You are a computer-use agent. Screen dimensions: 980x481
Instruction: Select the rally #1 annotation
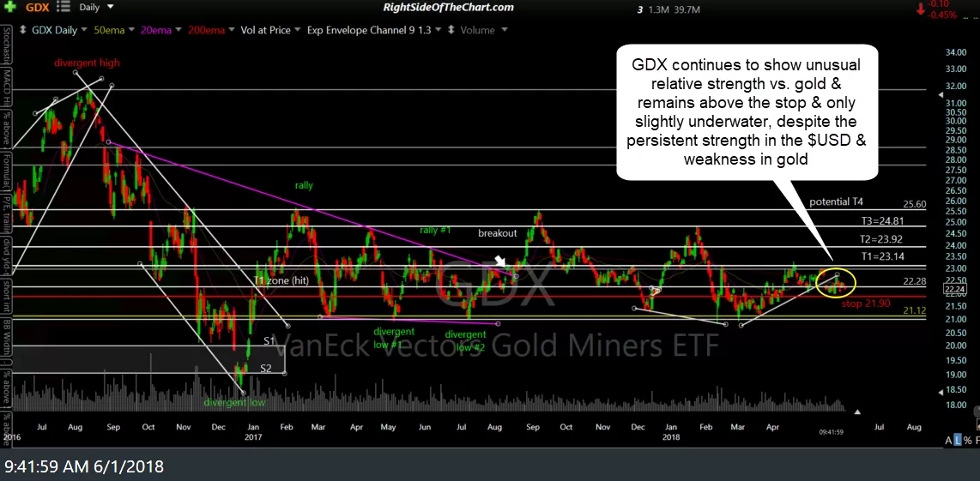435,230
